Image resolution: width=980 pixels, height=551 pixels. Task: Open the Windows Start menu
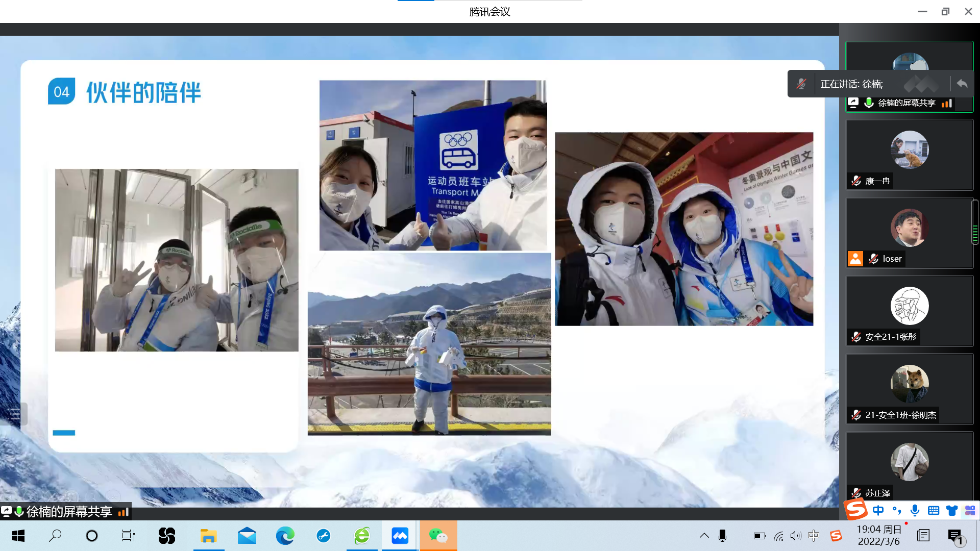pyautogui.click(x=18, y=536)
